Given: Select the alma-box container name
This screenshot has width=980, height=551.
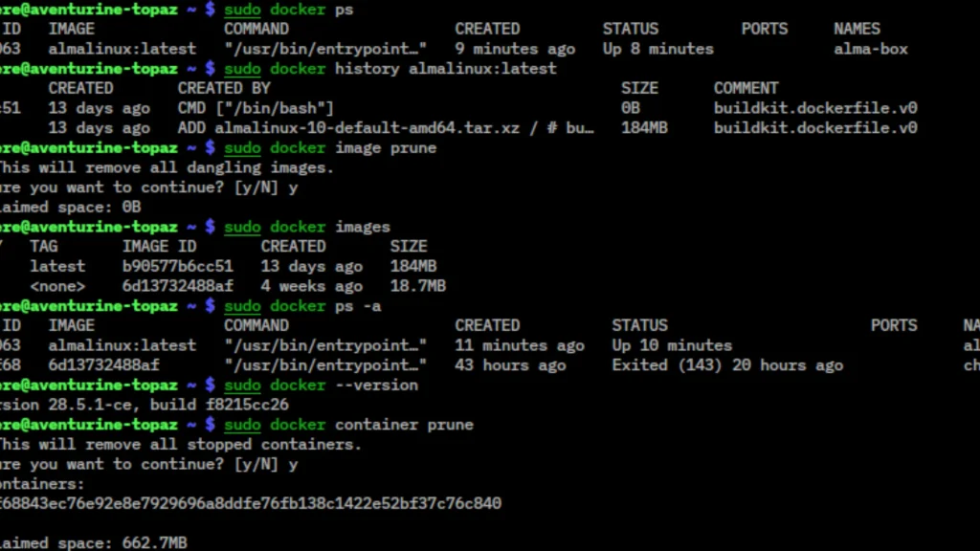Looking at the screenshot, I should point(870,49).
